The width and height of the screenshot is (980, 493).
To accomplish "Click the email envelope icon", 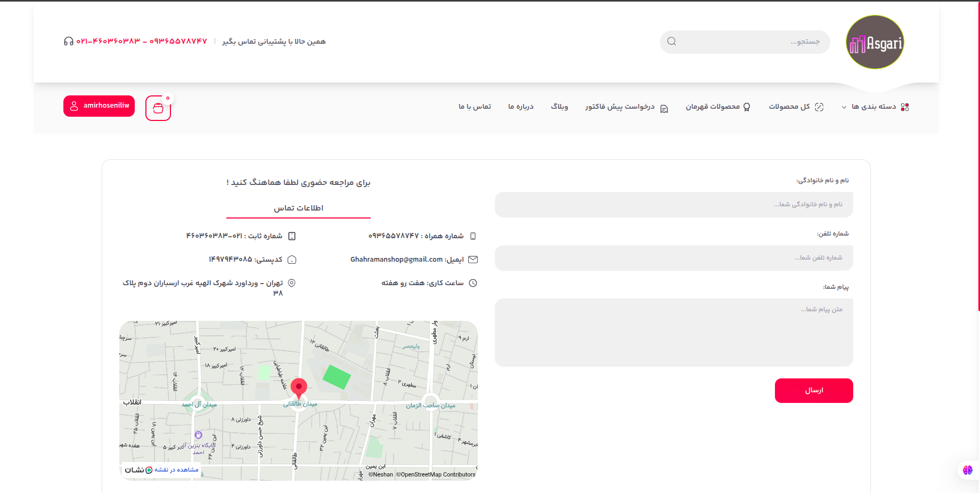I will [x=472, y=260].
